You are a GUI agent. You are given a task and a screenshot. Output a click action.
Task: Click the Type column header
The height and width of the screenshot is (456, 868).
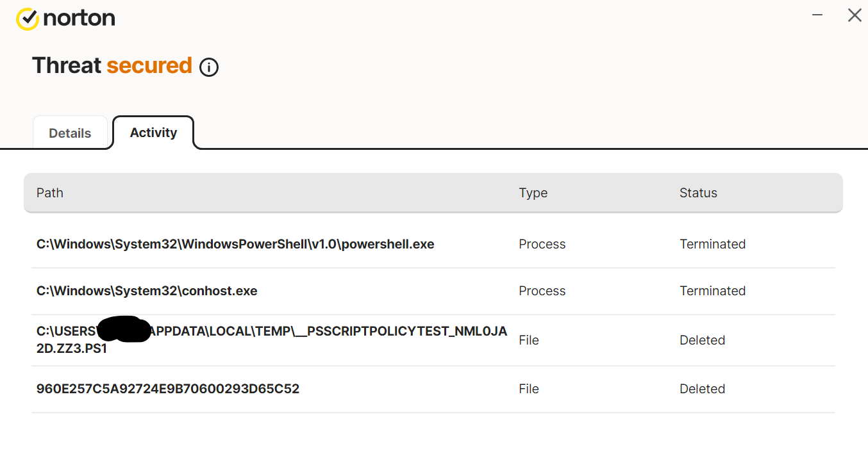[533, 193]
